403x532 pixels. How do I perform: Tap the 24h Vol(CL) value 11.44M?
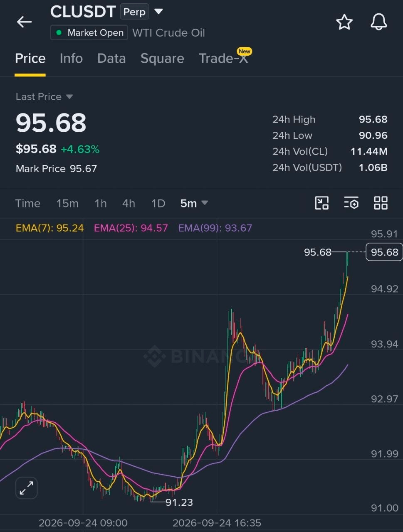(x=369, y=152)
